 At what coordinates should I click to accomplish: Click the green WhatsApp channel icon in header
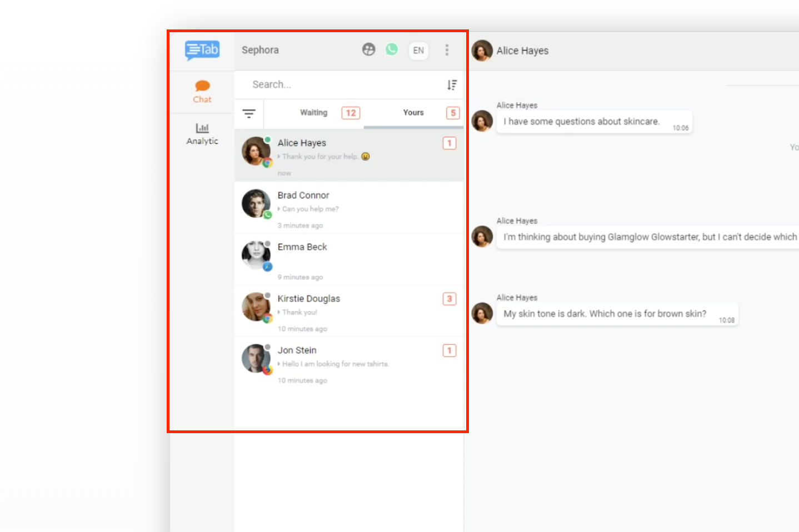coord(392,49)
